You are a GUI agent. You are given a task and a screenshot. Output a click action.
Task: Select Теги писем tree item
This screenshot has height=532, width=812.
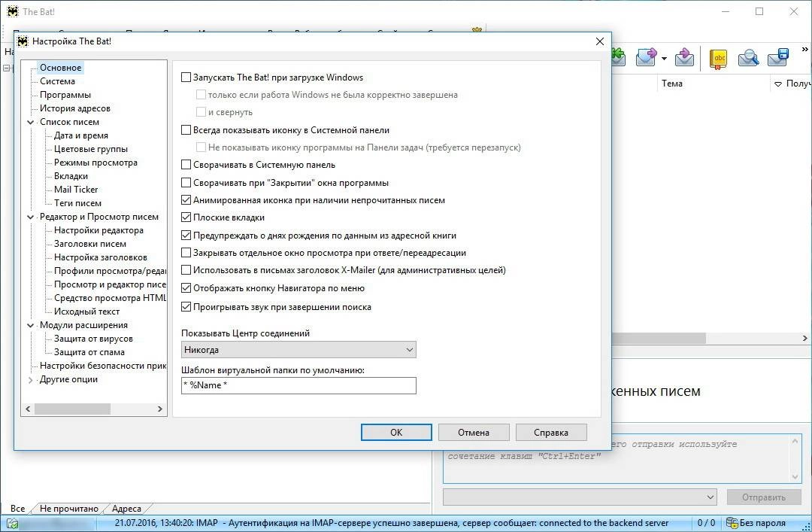click(77, 203)
